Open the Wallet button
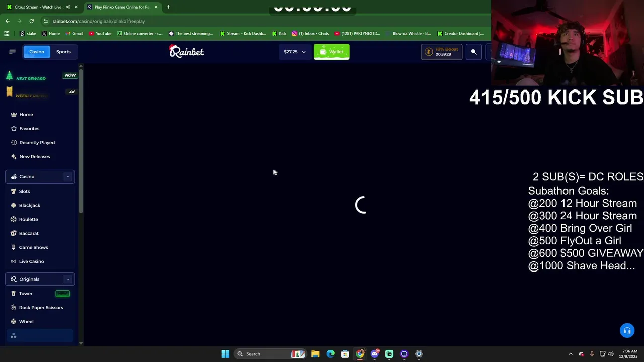 coord(332,52)
